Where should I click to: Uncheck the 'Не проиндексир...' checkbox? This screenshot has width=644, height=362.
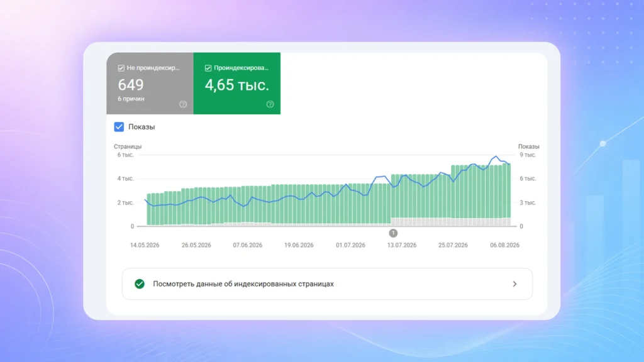pyautogui.click(x=121, y=68)
